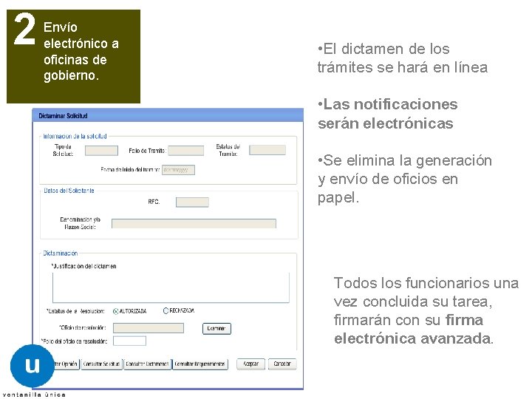Click the ventanilla única logo icon

coord(33,366)
